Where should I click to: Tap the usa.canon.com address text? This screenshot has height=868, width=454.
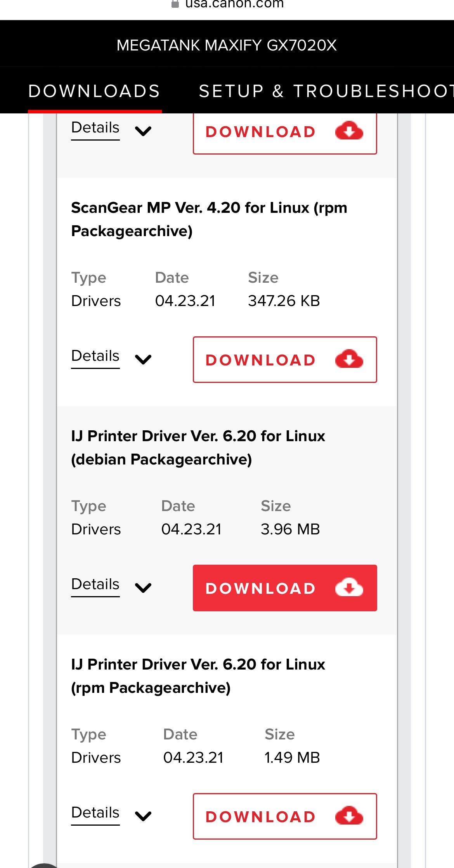[x=234, y=4]
